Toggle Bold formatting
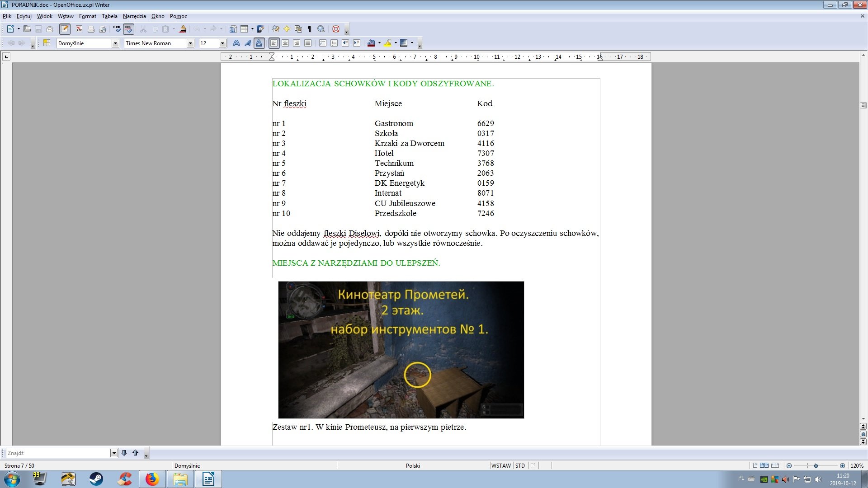This screenshot has height=488, width=868. click(236, 43)
